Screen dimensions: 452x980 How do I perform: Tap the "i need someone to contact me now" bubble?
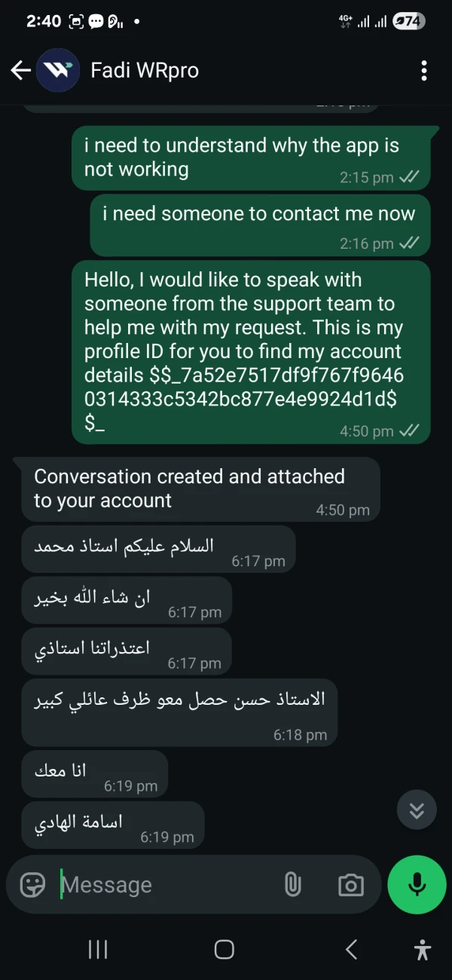point(260,225)
